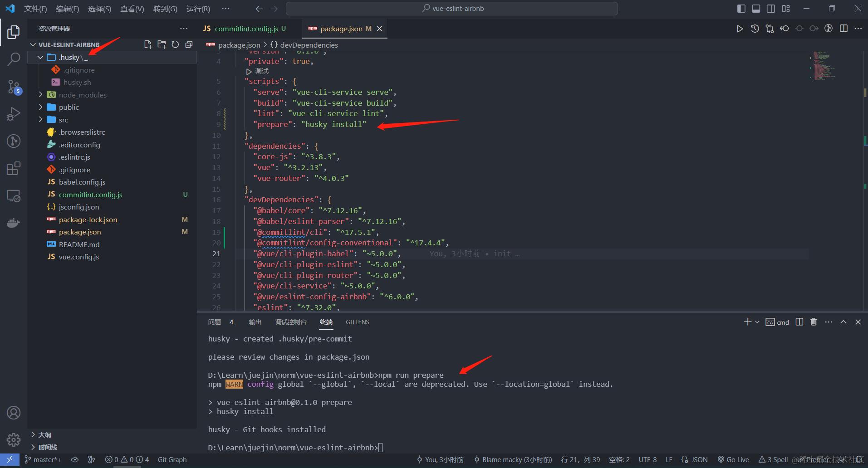Image resolution: width=868 pixels, height=468 pixels.
Task: Open the Docker view in activity bar
Action: (x=14, y=223)
